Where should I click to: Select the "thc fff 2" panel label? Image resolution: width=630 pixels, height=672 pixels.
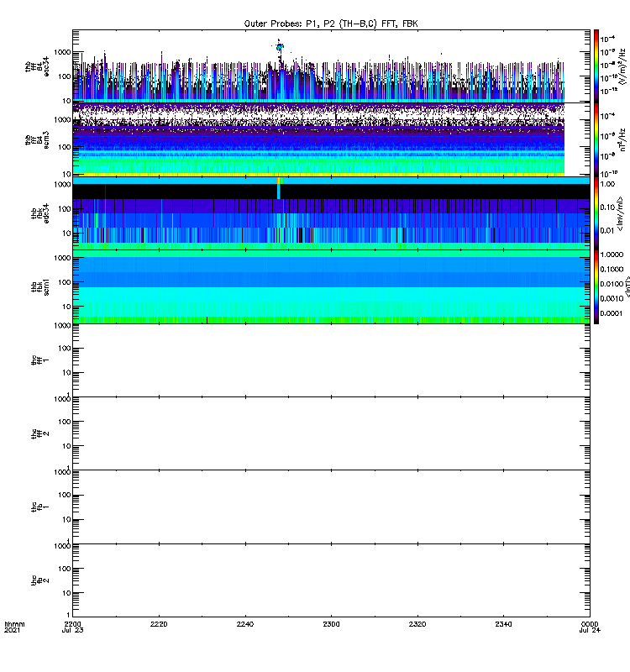click(x=40, y=433)
